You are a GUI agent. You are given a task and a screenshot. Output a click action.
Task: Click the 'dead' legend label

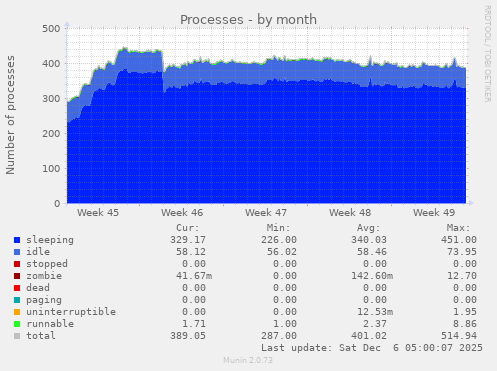click(x=38, y=288)
